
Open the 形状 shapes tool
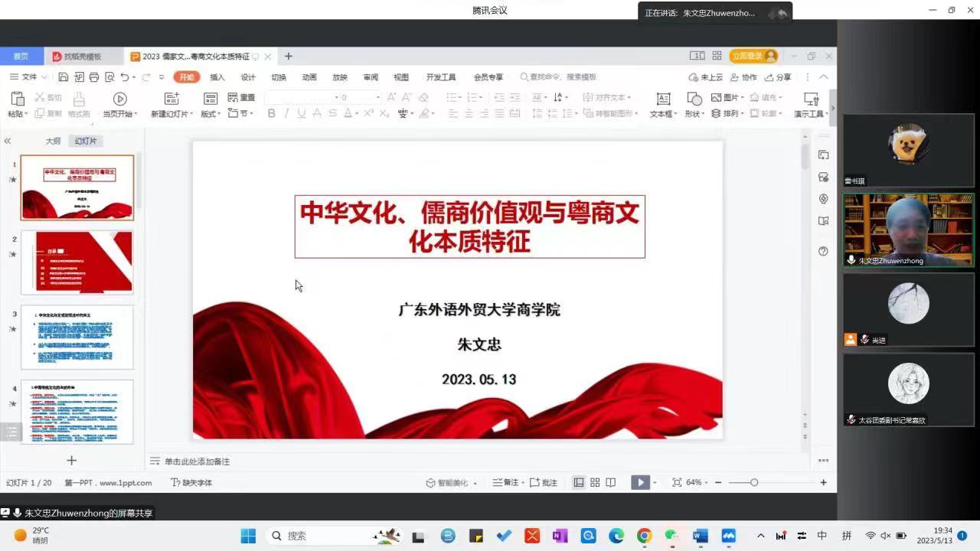(x=694, y=99)
